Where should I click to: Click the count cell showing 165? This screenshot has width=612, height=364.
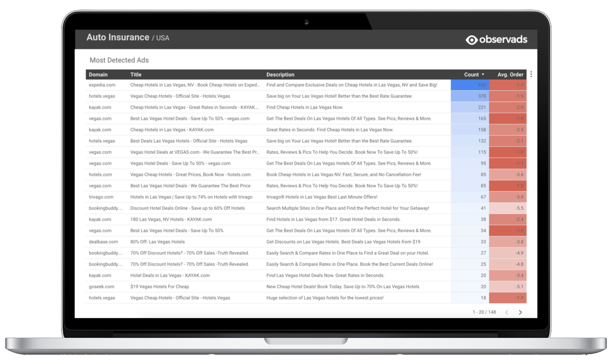click(x=470, y=118)
